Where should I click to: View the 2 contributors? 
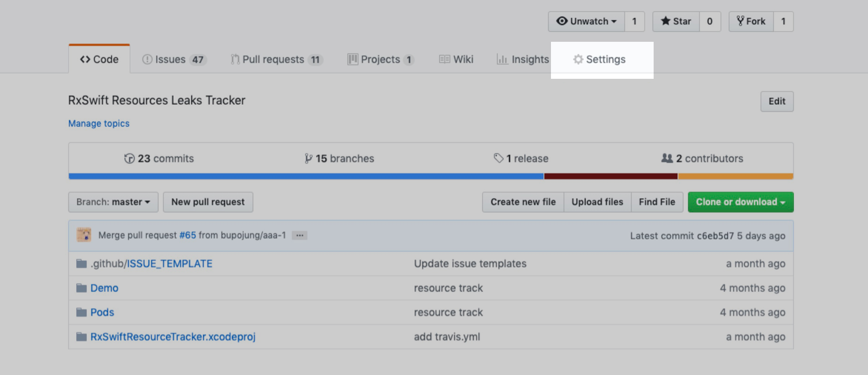pyautogui.click(x=702, y=159)
